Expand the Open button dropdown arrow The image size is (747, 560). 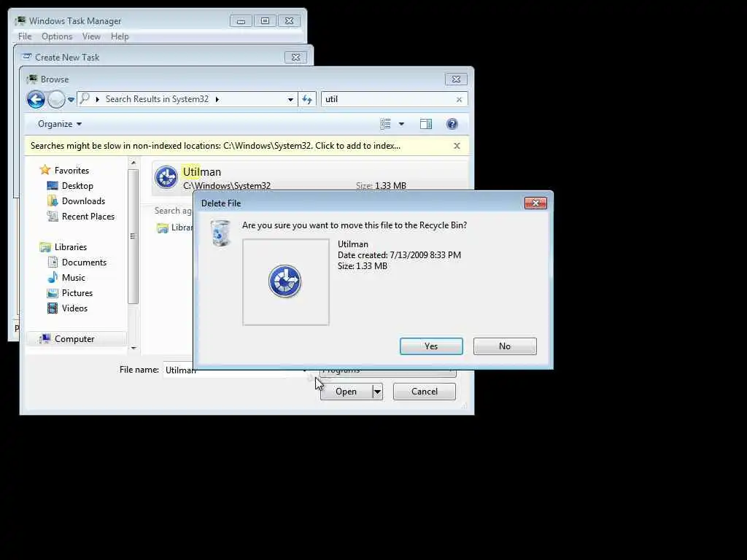pos(377,392)
